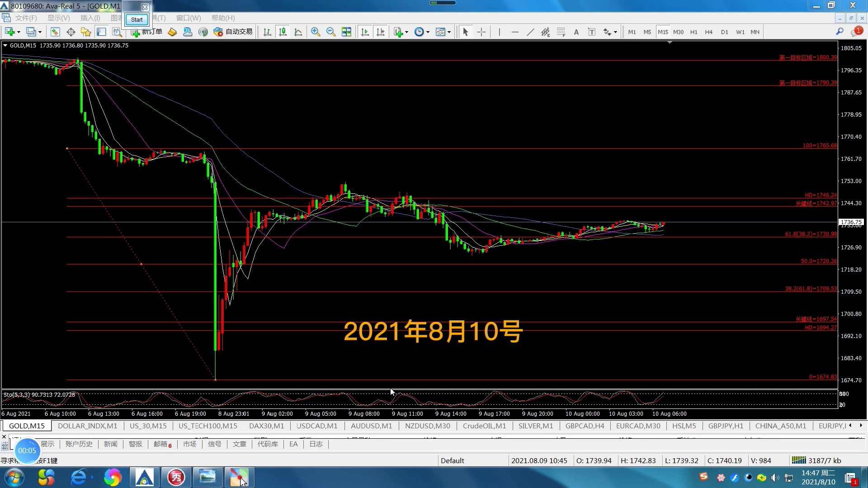
Task: Switch to the SILVER,M1 chart tab
Action: coord(535,426)
